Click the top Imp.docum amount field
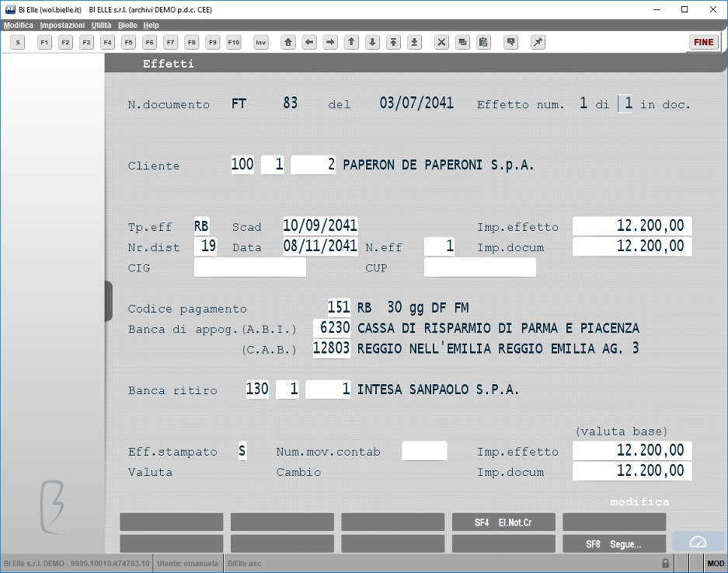 click(x=632, y=246)
